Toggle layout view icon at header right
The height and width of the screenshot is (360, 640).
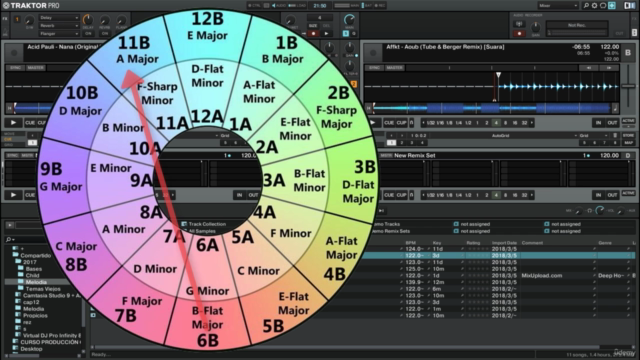[x=629, y=6]
